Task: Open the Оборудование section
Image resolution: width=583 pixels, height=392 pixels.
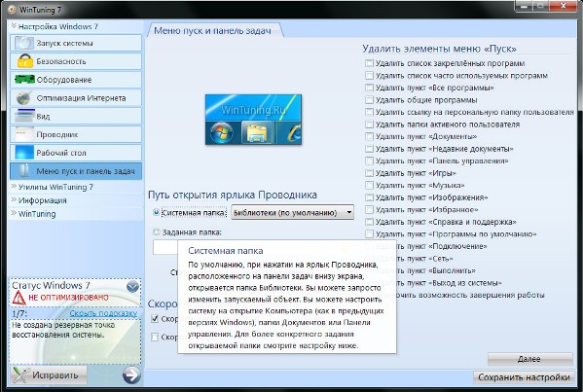Action: point(76,79)
